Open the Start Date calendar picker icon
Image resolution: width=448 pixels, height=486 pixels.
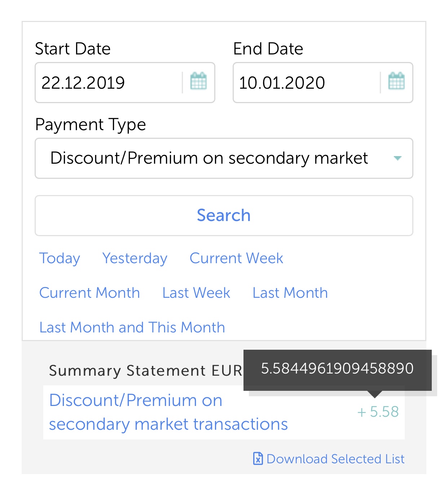point(198,81)
